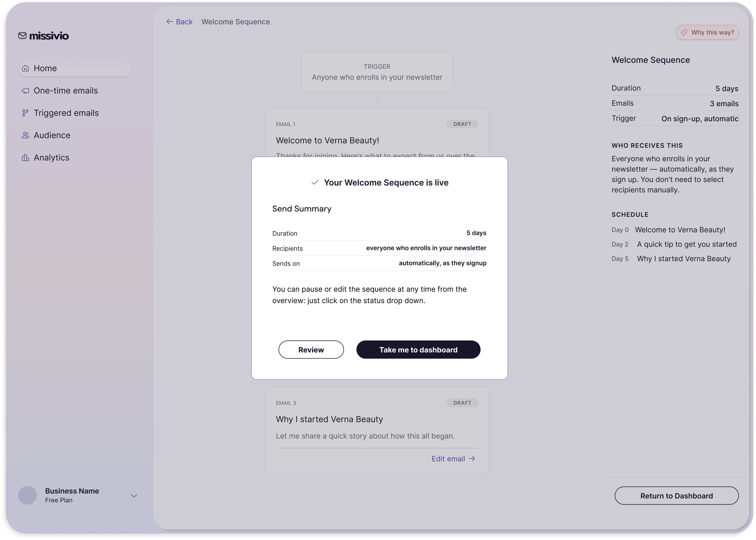Screen dimensions: 756x540
Task: Click the Triggered emails branch icon
Action: click(25, 113)
